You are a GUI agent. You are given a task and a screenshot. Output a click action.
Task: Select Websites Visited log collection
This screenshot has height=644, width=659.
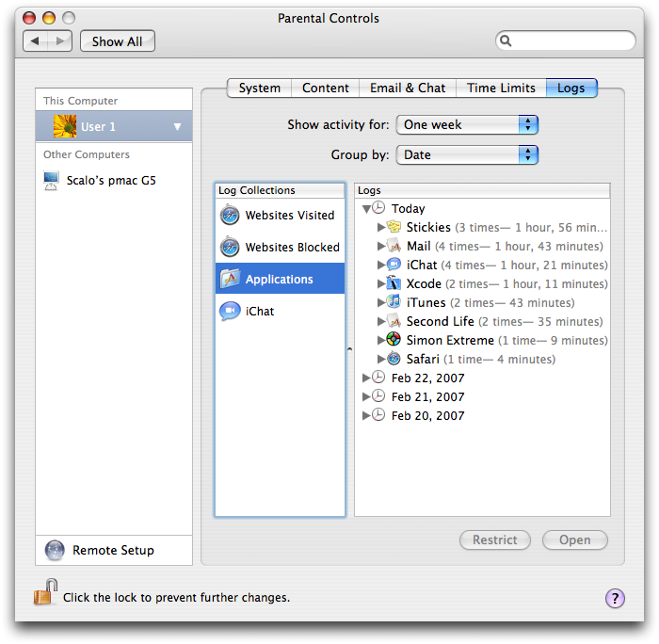point(280,215)
